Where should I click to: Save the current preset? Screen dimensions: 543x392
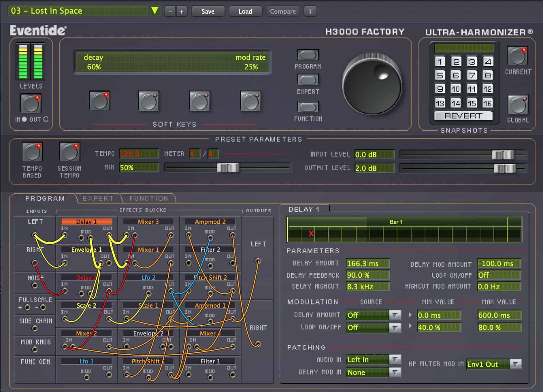pyautogui.click(x=208, y=12)
